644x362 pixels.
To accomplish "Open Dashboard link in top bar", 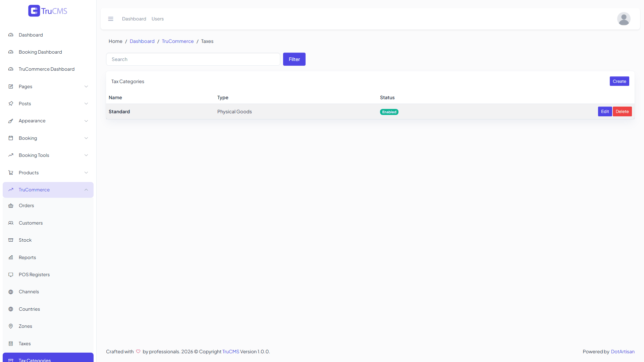I will pyautogui.click(x=134, y=19).
